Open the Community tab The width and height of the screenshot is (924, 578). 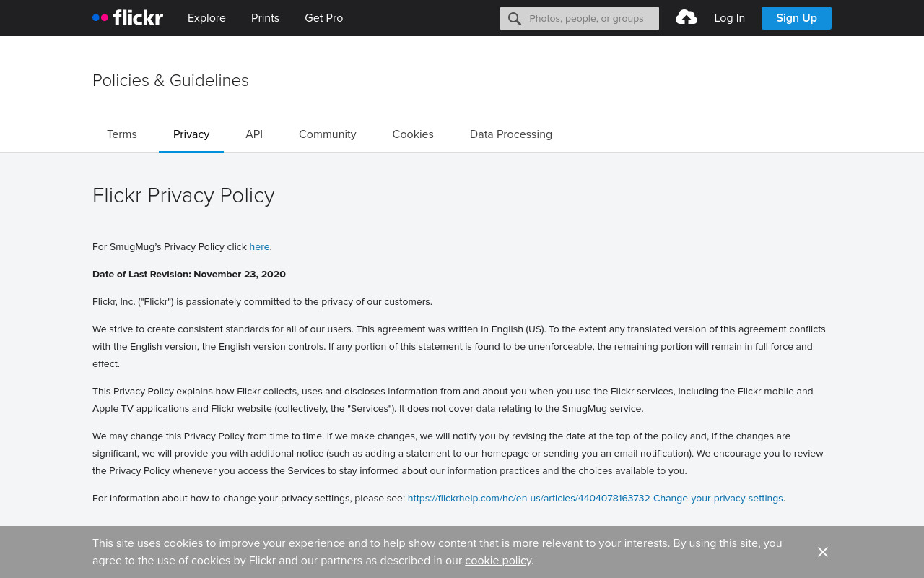tap(328, 134)
